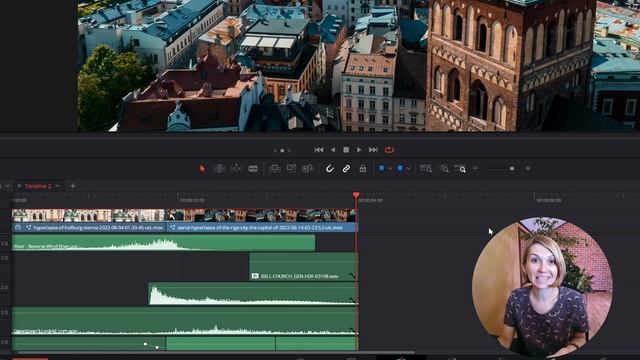
Task: Toggle the Position Lock padlock
Action: 363,169
